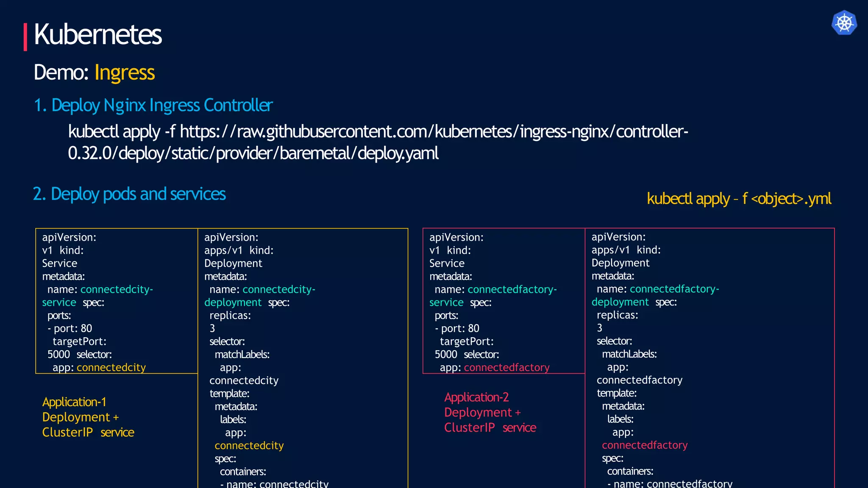The image size is (868, 488).
Task: Click the red bar beside Kubernetes title
Action: 25,37
